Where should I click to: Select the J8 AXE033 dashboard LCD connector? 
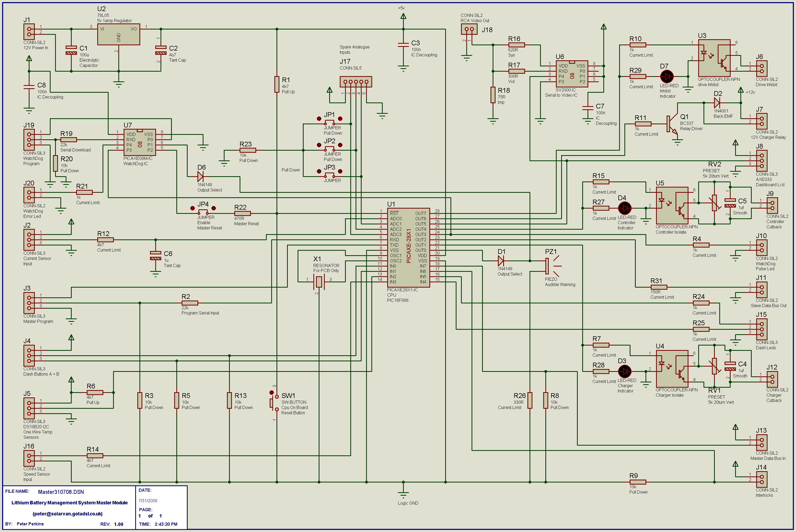[x=762, y=161]
